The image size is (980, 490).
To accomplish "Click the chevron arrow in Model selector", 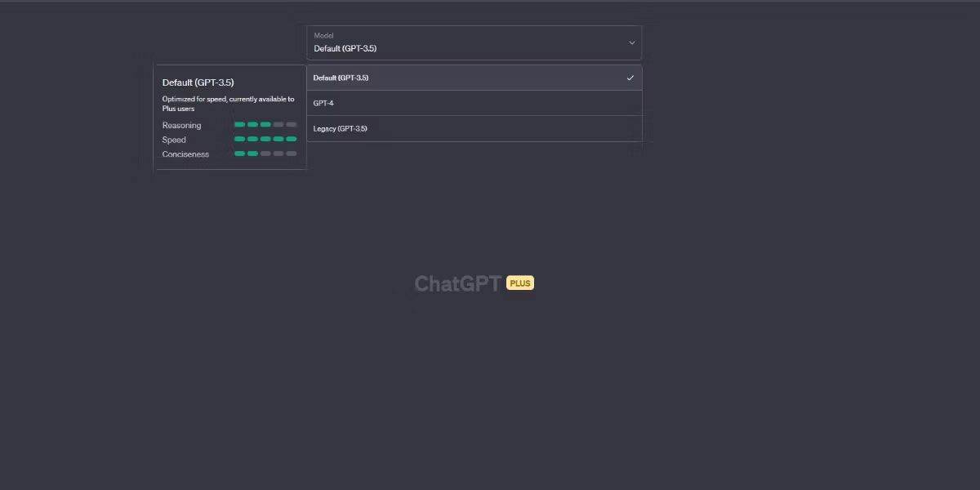I will pyautogui.click(x=631, y=42).
